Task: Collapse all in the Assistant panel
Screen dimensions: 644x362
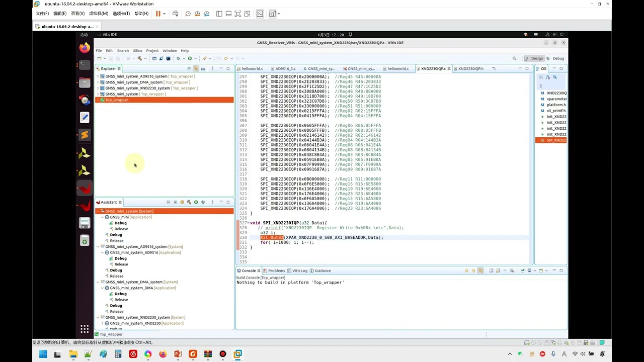Action: coord(169,202)
